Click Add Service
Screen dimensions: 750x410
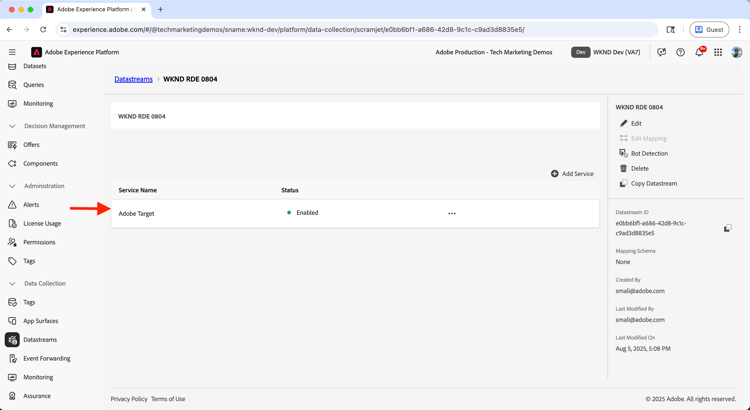point(572,174)
